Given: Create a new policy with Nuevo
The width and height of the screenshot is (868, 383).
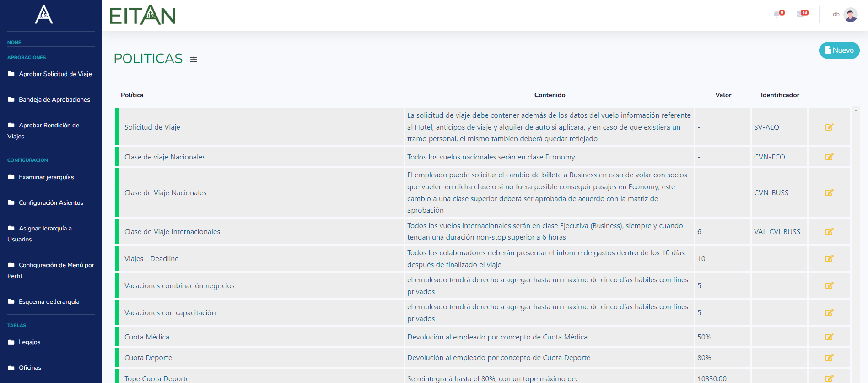Looking at the screenshot, I should coord(839,50).
